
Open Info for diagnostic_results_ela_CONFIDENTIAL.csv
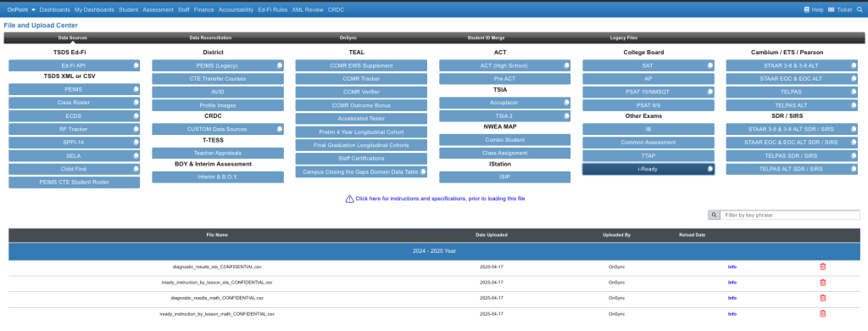tap(732, 266)
